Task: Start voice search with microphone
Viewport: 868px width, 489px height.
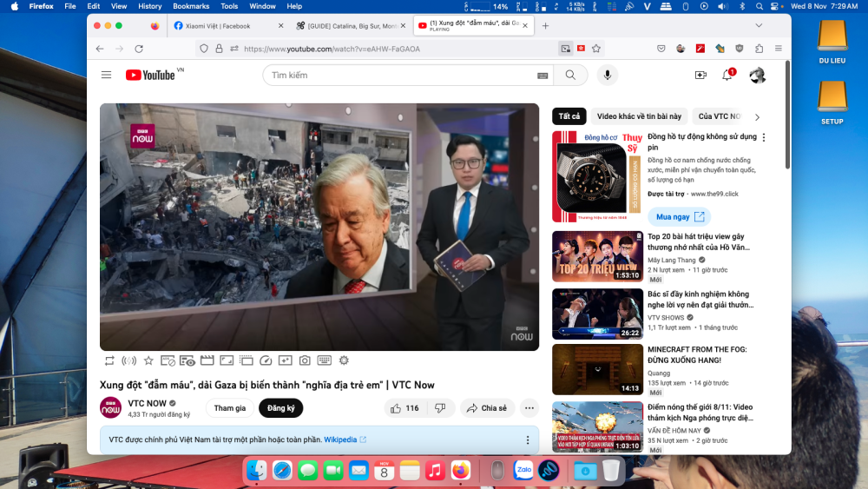Action: click(x=608, y=75)
